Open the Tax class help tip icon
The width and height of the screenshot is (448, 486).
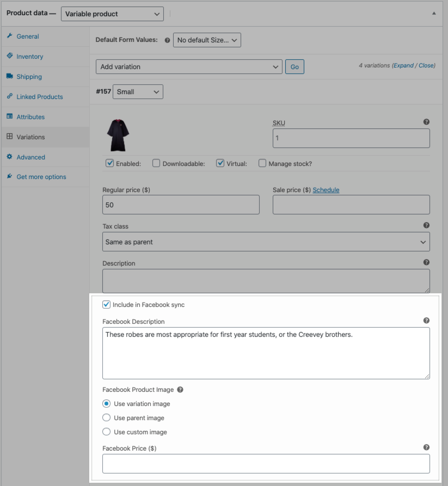coord(426,225)
